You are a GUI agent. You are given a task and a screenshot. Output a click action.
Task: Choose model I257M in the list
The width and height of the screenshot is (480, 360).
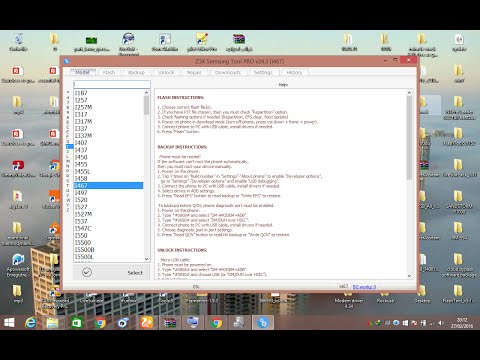(x=108, y=107)
